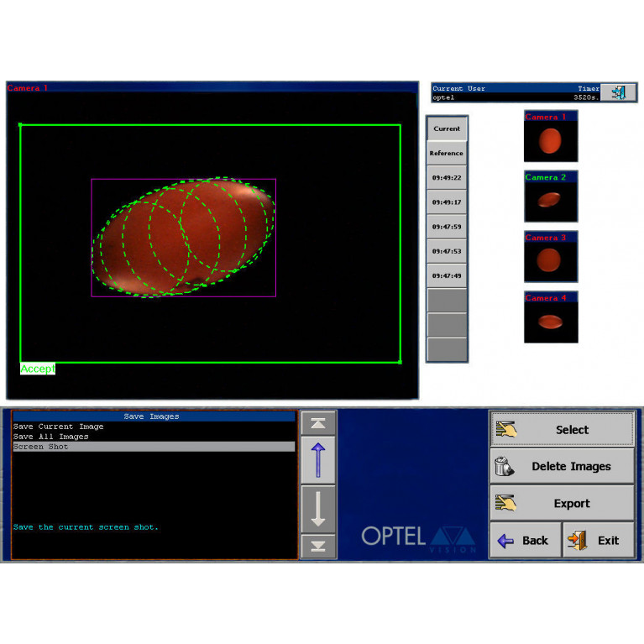Select the 09:47:59 captured image entry
Viewport: 644px width, 644px height.
point(447,227)
